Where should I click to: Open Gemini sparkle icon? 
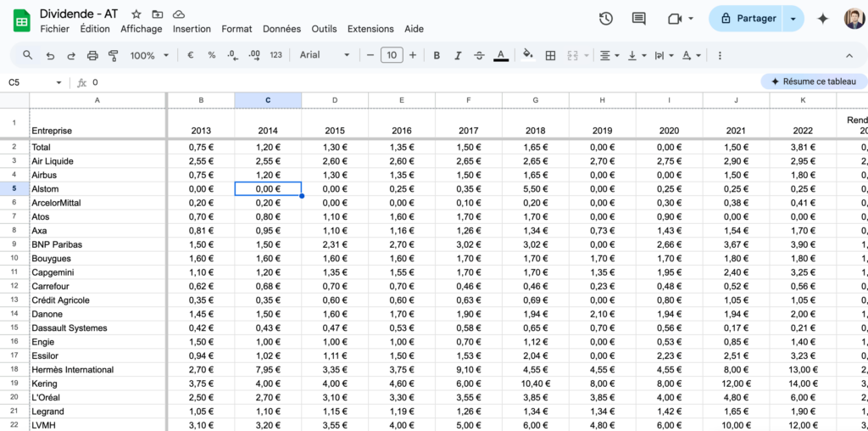coord(822,19)
